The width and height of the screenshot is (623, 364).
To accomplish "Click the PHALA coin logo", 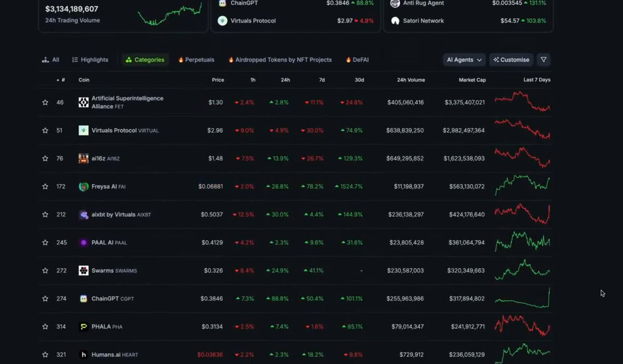I will coord(84,327).
